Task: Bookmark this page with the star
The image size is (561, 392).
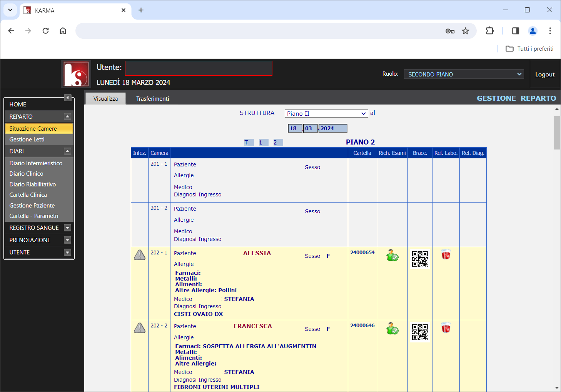Action: [x=466, y=31]
